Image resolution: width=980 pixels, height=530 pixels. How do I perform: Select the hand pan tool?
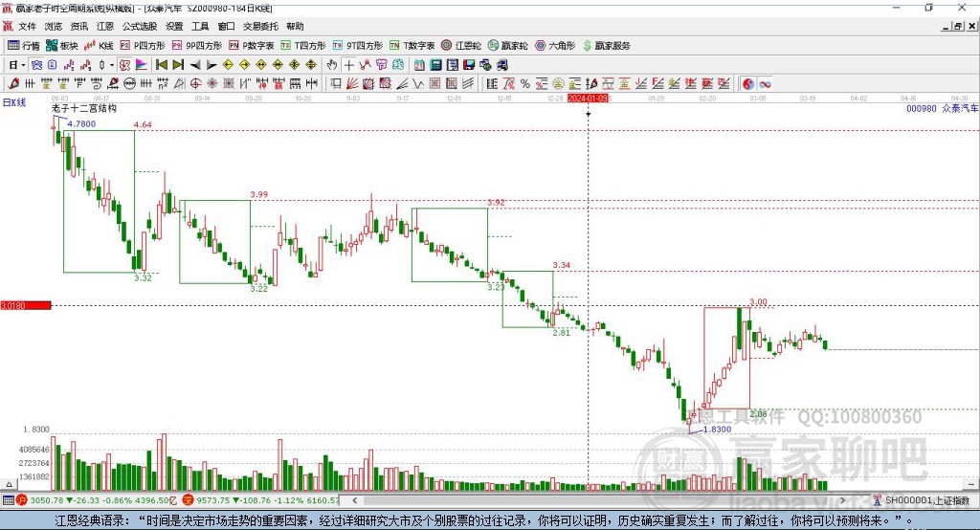(332, 65)
